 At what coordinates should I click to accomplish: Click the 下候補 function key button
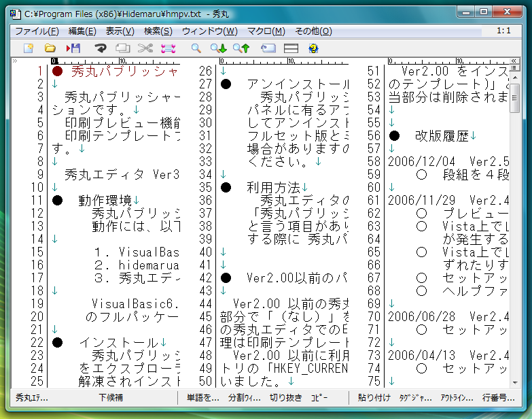111,398
